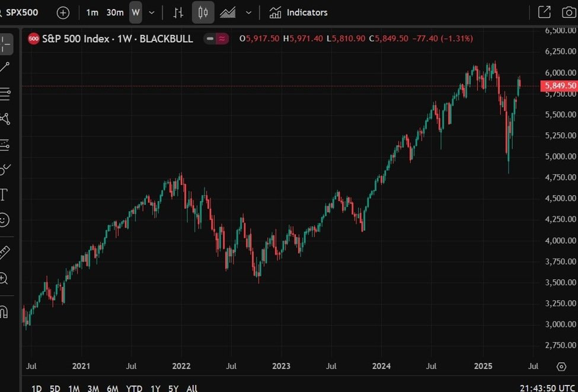Open the Indicators panel

[x=298, y=12]
